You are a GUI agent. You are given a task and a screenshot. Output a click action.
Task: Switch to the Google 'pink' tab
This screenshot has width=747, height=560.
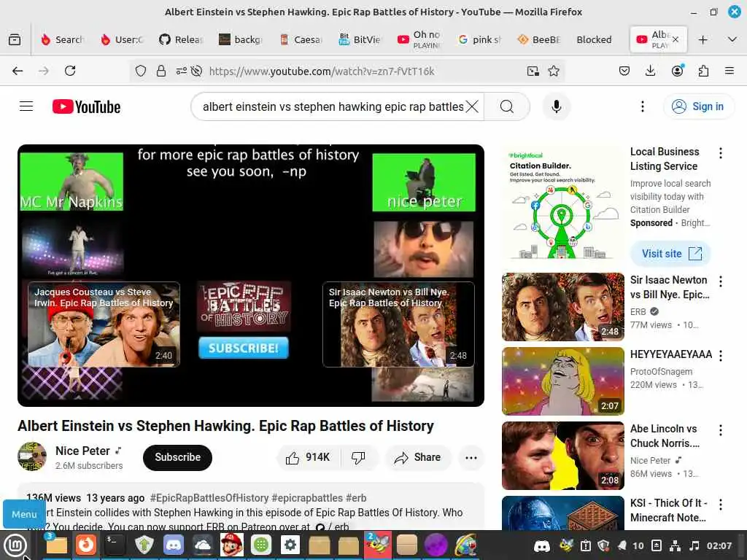[x=479, y=39]
